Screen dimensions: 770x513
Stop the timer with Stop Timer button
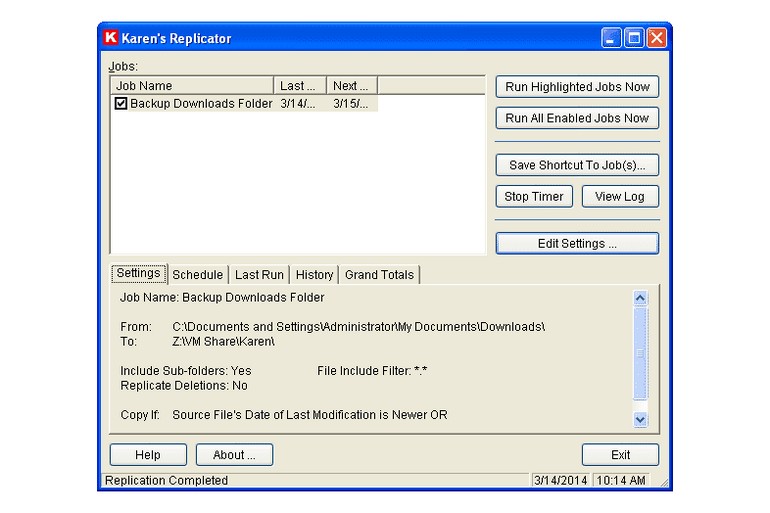pos(534,196)
